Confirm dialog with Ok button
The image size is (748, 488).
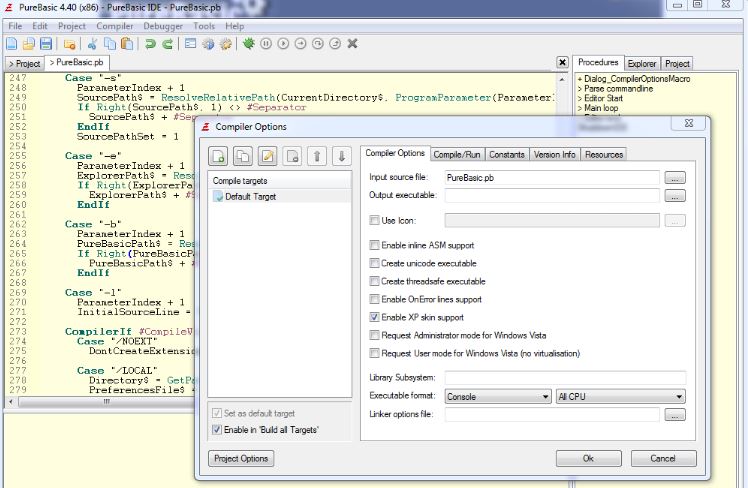pyautogui.click(x=589, y=458)
